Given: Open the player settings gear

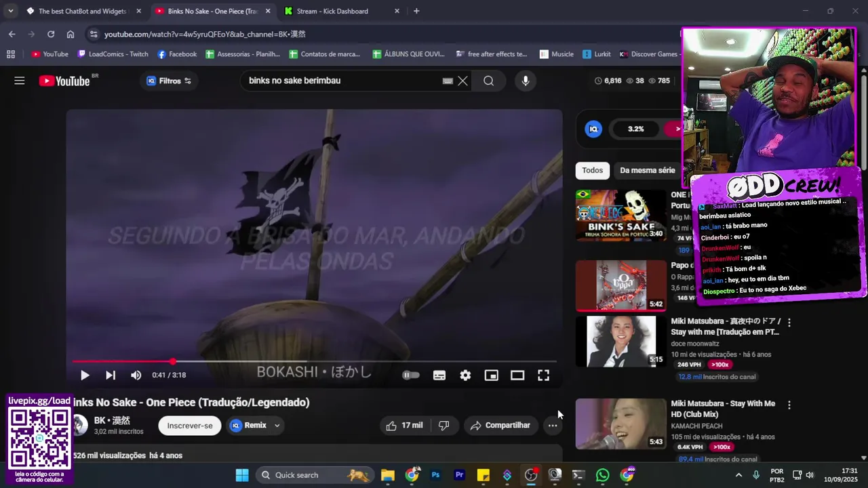Looking at the screenshot, I should click(465, 375).
